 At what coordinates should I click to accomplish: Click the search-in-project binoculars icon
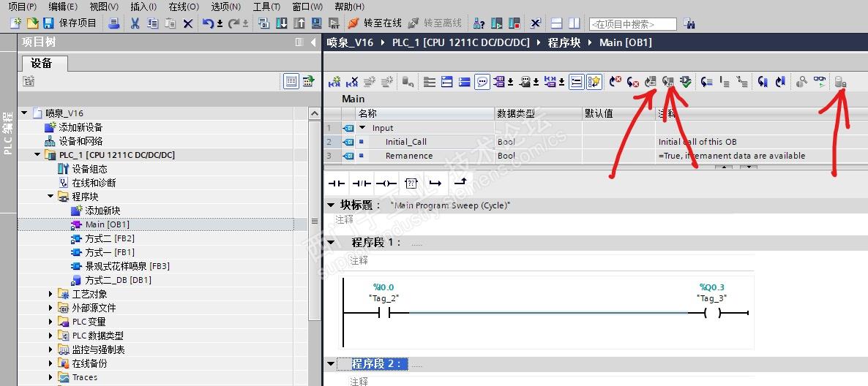(x=689, y=24)
